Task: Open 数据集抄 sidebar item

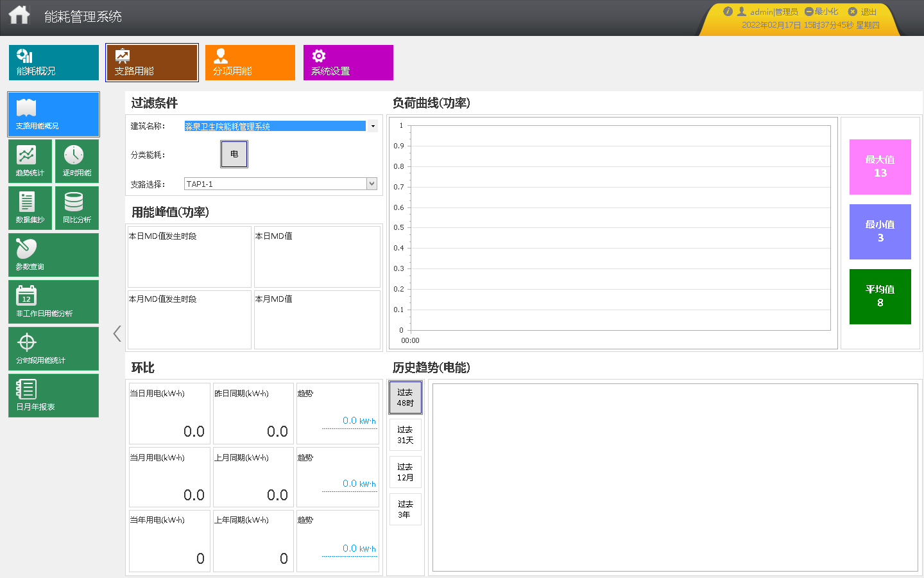Action: coord(30,208)
